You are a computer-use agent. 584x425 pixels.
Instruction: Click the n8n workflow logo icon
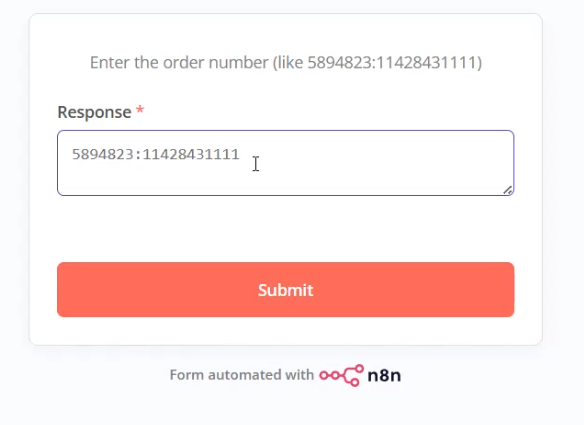(x=342, y=375)
